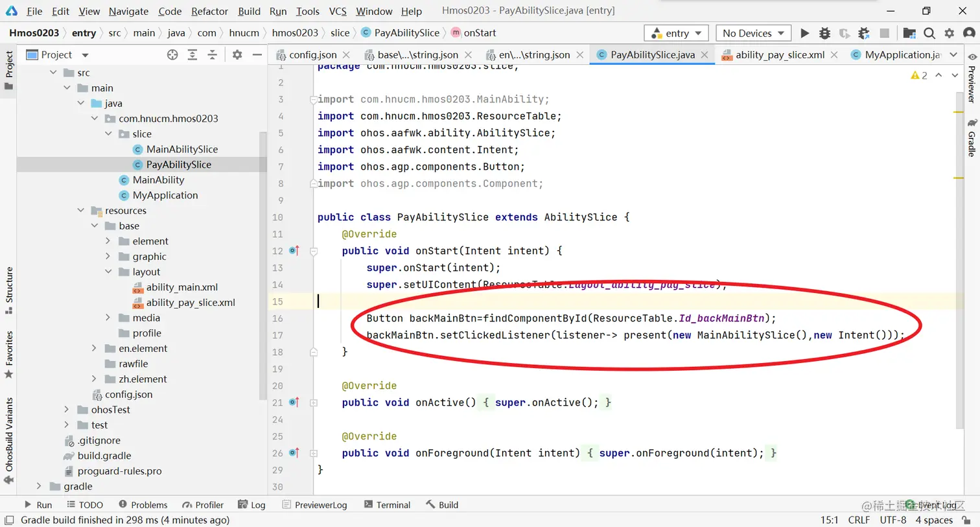Close the PayAbilitySlice.java tab
Image resolution: width=980 pixels, height=527 pixels.
(x=705, y=55)
